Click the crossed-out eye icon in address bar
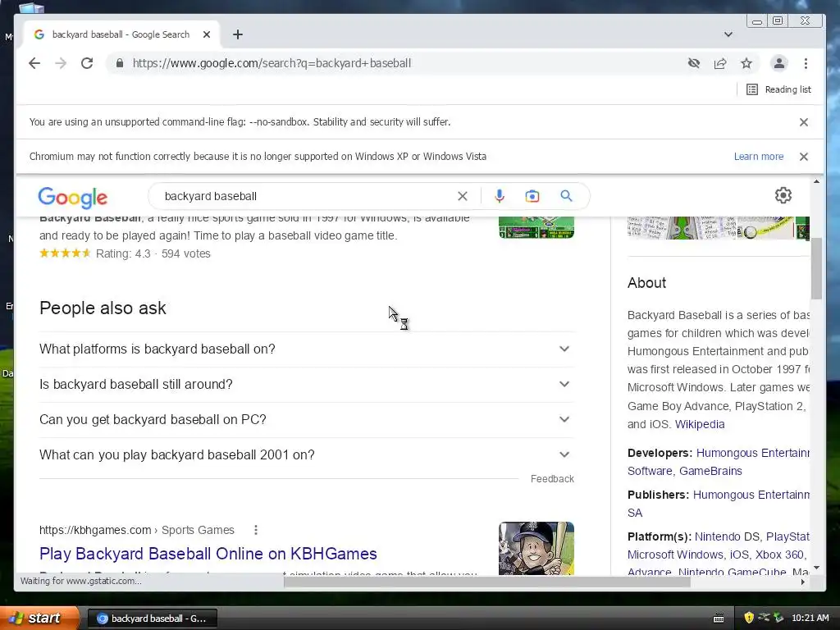The image size is (840, 630). pos(694,63)
